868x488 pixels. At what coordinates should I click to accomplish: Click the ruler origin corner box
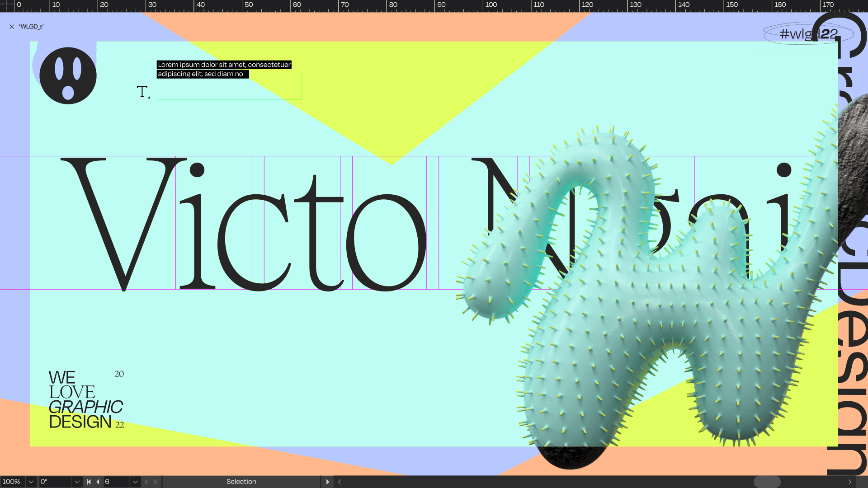click(7, 6)
